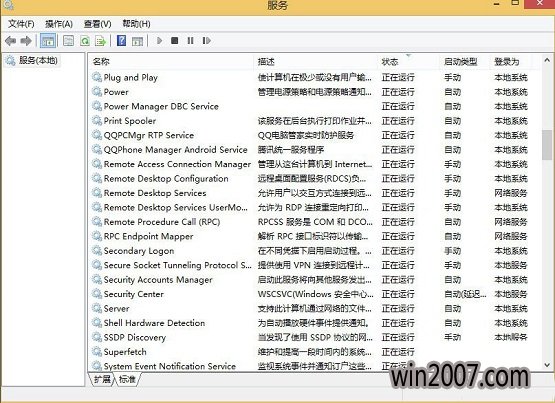Select the Print Spooler service row
555x403 pixels.
click(314, 121)
